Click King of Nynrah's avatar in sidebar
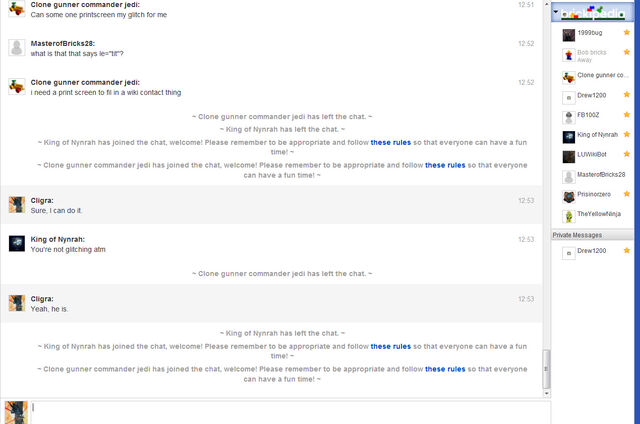Image resolution: width=640 pixels, height=424 pixels. click(x=569, y=137)
